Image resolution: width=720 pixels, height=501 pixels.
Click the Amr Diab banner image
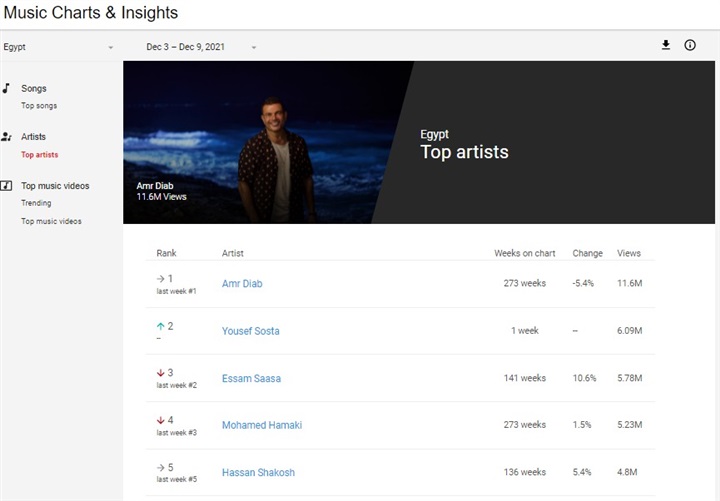pos(270,142)
